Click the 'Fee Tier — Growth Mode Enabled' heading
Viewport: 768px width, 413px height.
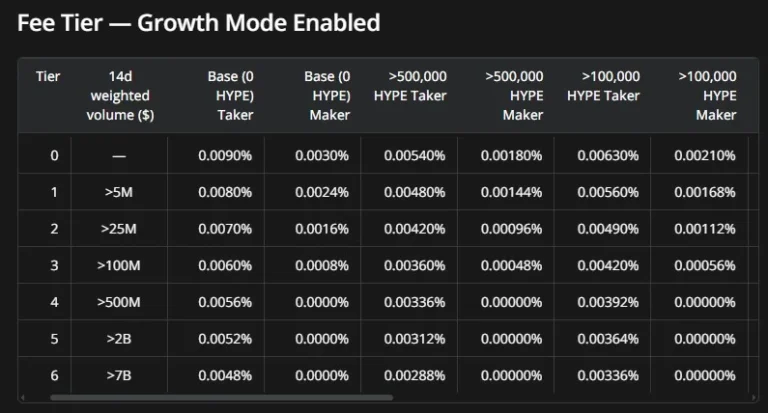pos(199,23)
